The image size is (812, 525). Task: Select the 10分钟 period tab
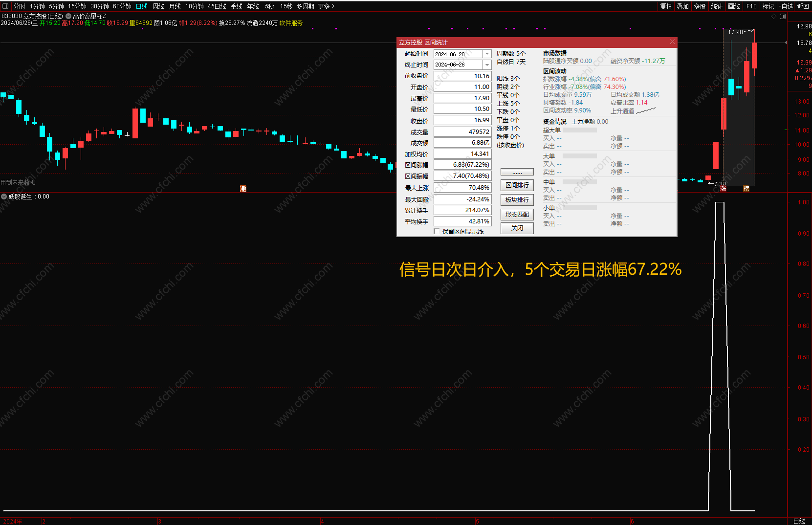pos(195,6)
